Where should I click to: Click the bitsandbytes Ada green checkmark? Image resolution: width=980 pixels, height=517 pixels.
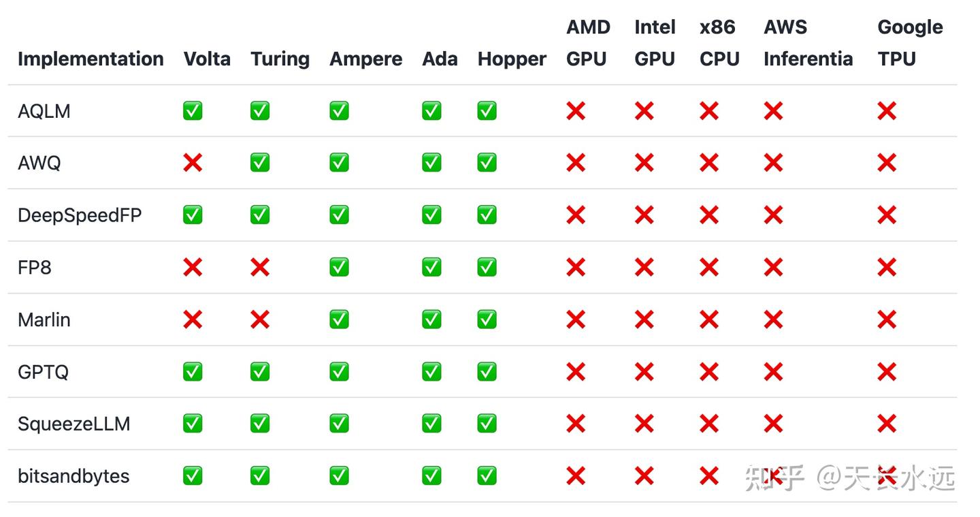click(431, 475)
